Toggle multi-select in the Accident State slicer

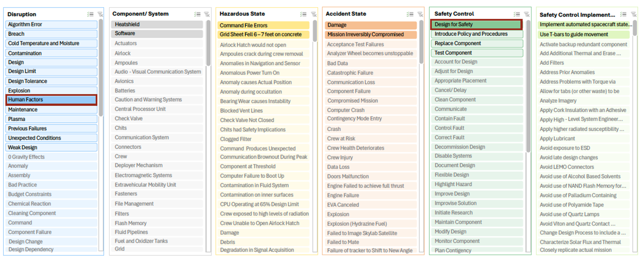(x=410, y=14)
